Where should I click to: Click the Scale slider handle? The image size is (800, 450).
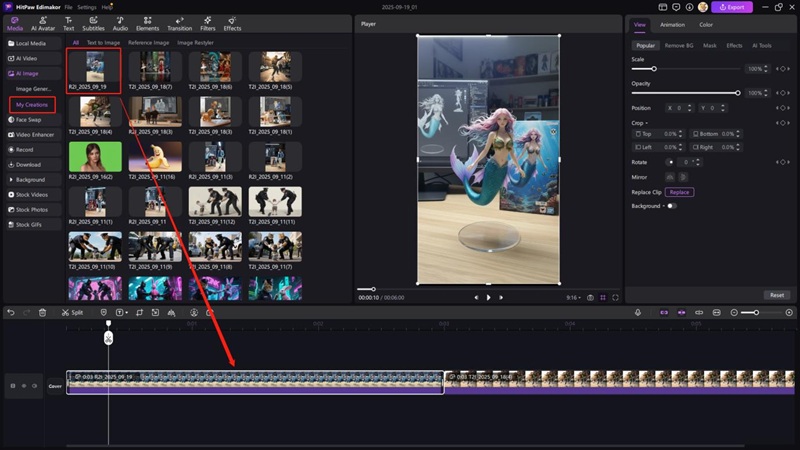click(654, 69)
